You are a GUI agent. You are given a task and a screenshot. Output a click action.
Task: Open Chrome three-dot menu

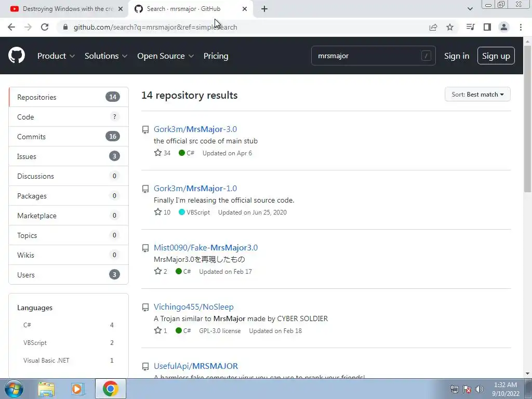coord(521,27)
